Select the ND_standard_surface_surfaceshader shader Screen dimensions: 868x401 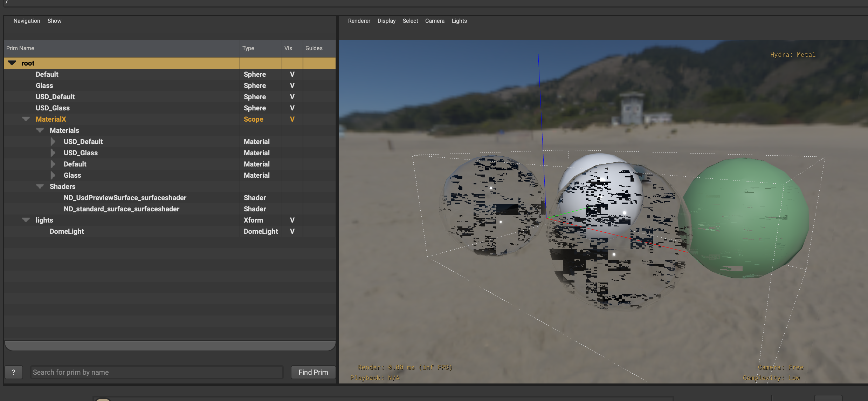(x=122, y=209)
